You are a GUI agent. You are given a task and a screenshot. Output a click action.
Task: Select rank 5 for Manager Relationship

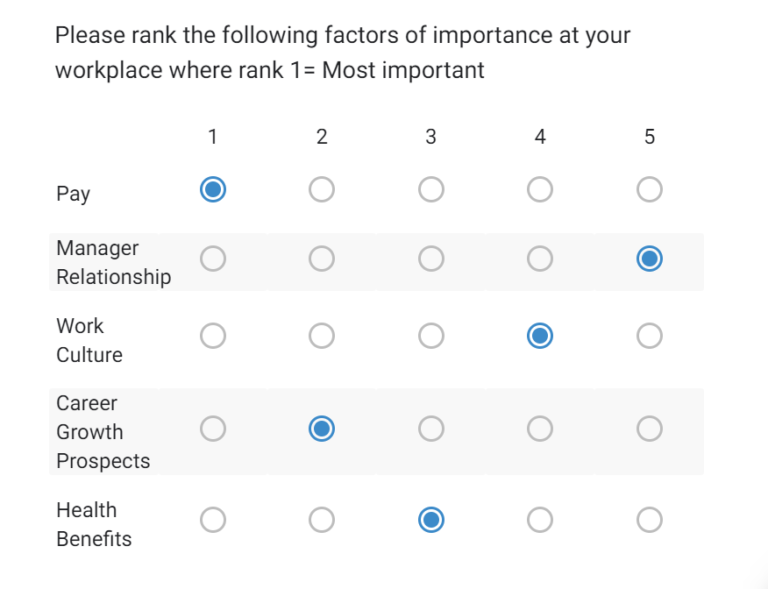click(649, 260)
